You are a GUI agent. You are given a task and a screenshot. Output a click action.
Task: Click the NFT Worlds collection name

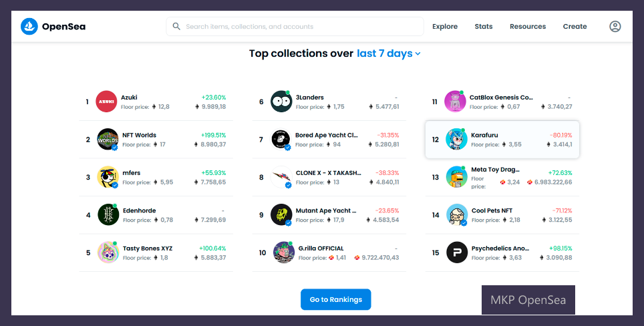pos(139,135)
